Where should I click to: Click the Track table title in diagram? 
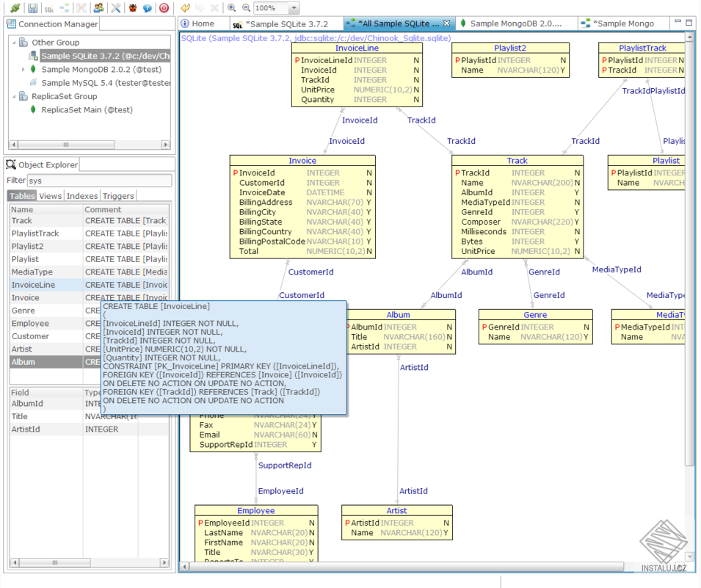click(517, 161)
